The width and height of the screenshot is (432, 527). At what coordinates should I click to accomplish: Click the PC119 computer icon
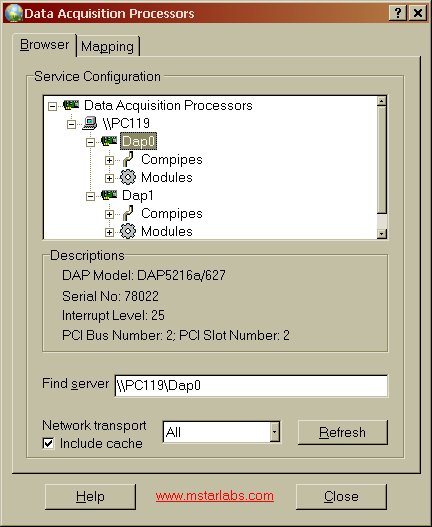point(90,123)
